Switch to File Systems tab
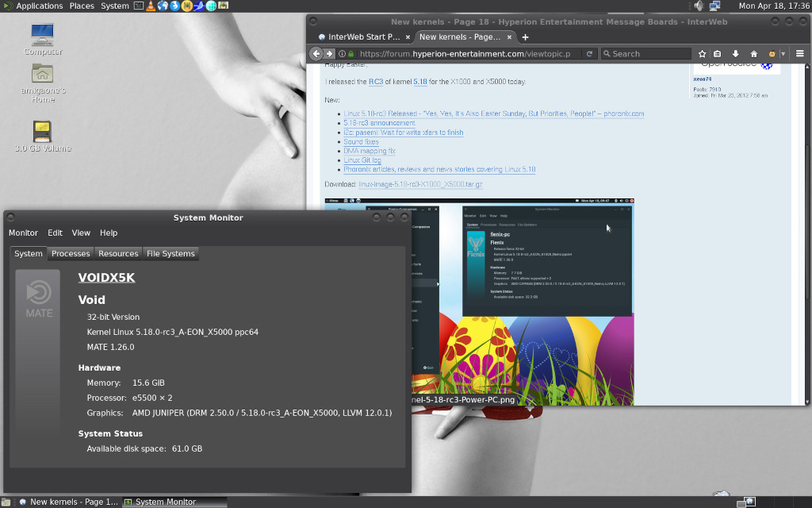 [x=170, y=253]
